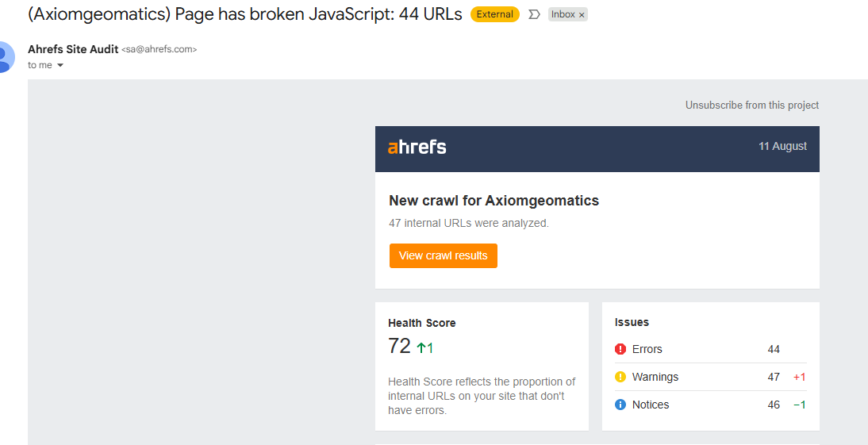The width and height of the screenshot is (868, 445).
Task: Click Unsubscribe from this project link
Action: point(751,105)
